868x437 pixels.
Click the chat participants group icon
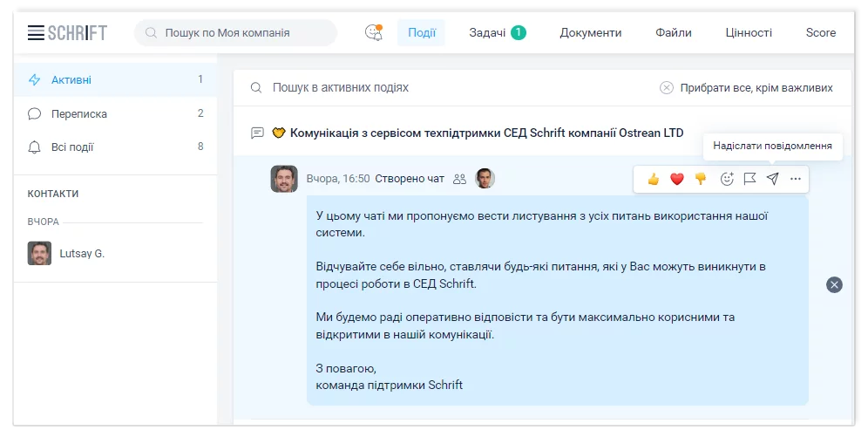tap(459, 179)
